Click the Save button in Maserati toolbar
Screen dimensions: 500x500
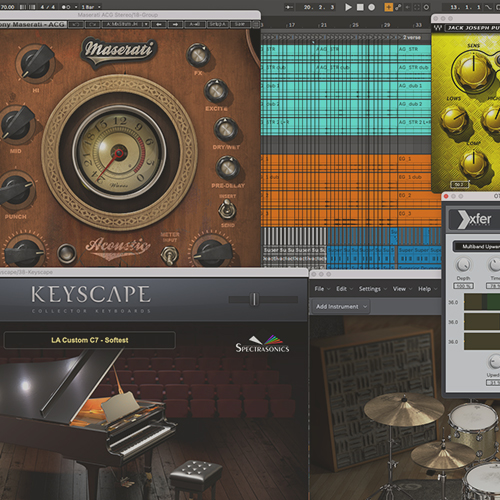tap(240, 24)
